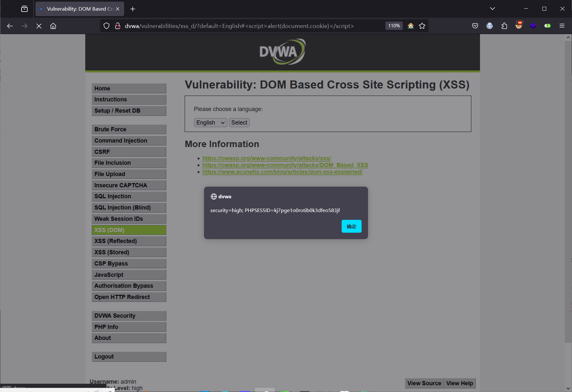The width and height of the screenshot is (572, 392).
Task: Show the insecure connection lock icon
Action: [118, 26]
